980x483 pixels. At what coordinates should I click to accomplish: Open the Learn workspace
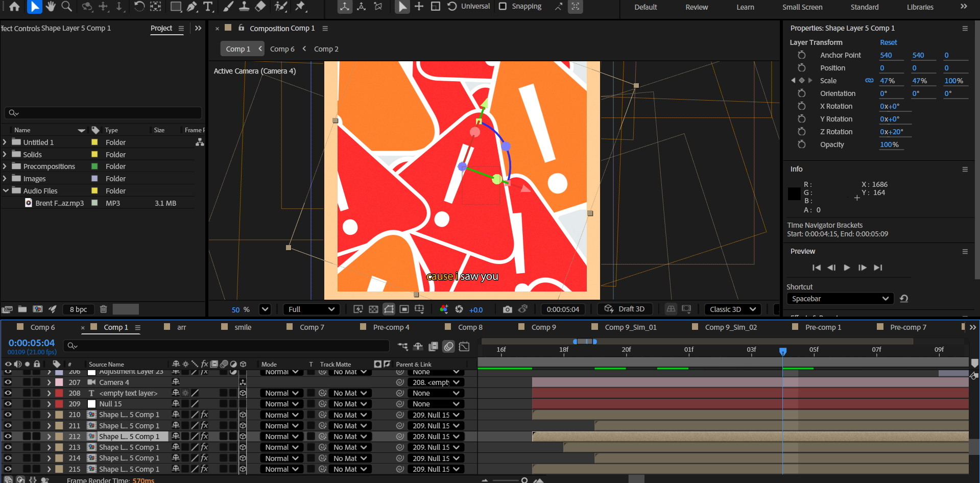pyautogui.click(x=745, y=7)
